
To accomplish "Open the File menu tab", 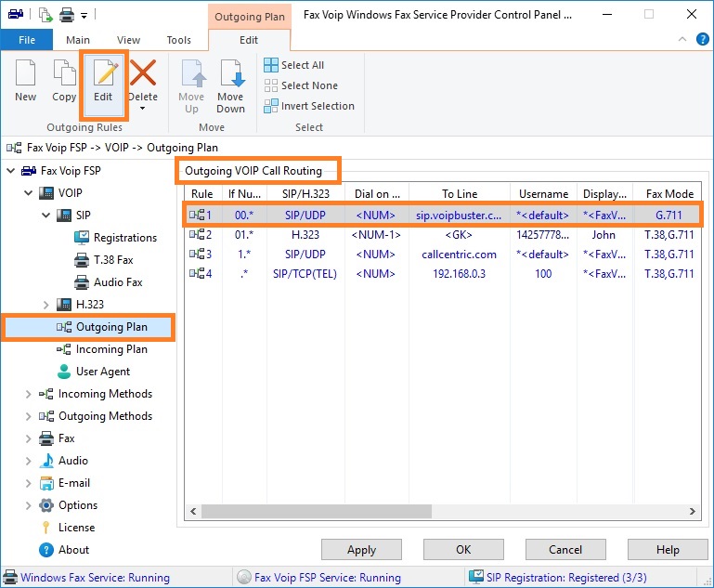I will (27, 40).
